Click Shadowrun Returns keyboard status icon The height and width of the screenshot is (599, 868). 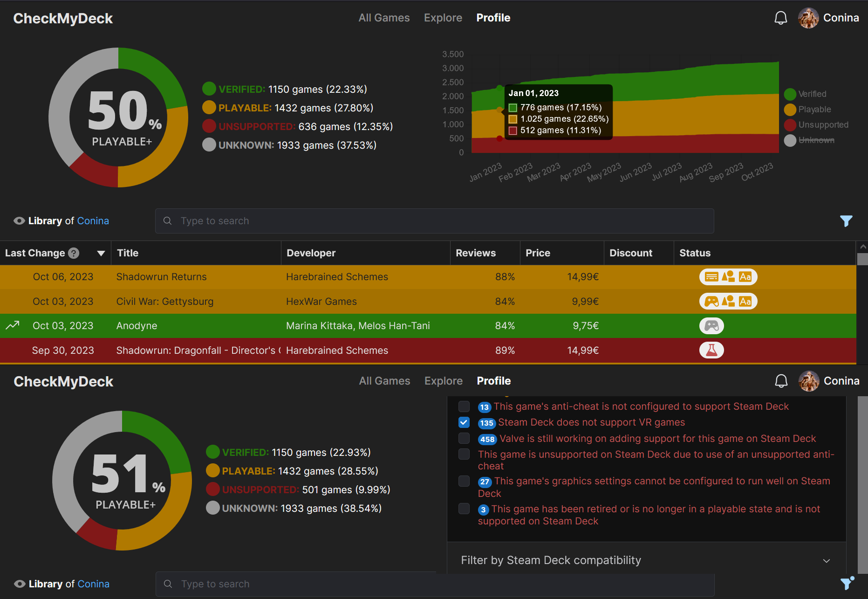(711, 277)
